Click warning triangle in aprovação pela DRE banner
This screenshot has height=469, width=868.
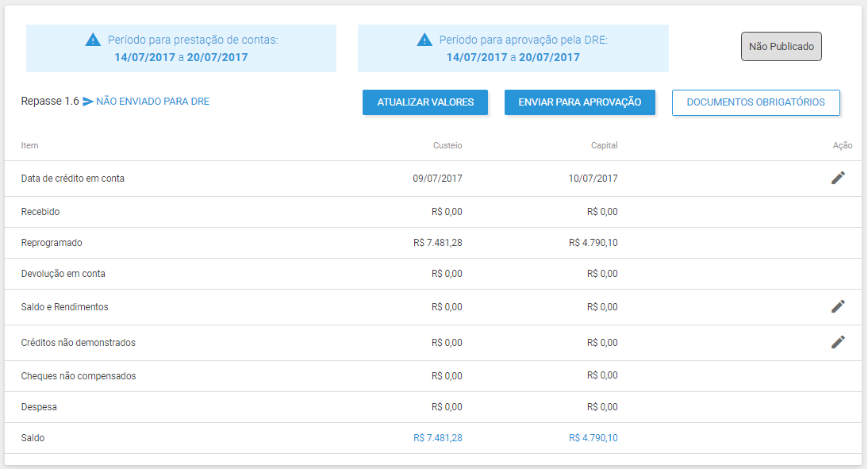[x=424, y=40]
